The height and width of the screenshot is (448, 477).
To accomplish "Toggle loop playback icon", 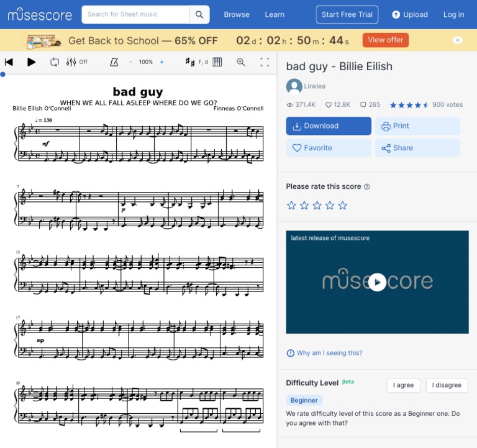I will (x=55, y=62).
